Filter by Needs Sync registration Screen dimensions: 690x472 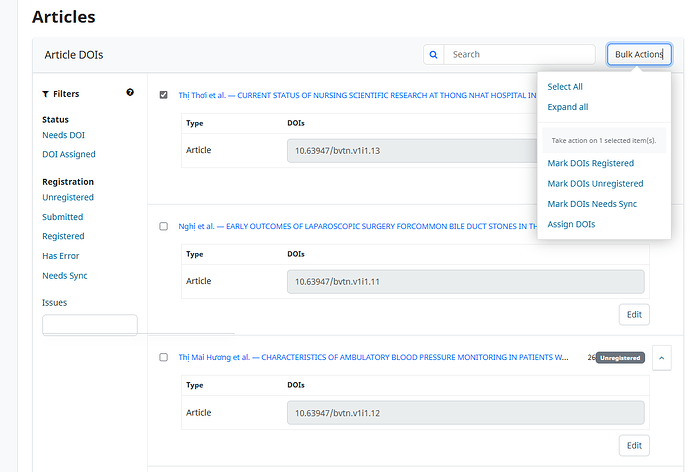tap(65, 276)
